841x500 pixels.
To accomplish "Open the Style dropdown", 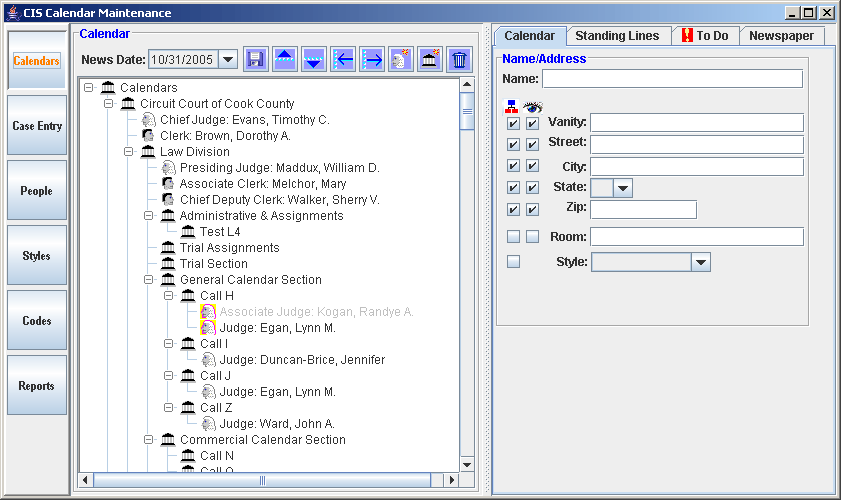I will tap(700, 262).
